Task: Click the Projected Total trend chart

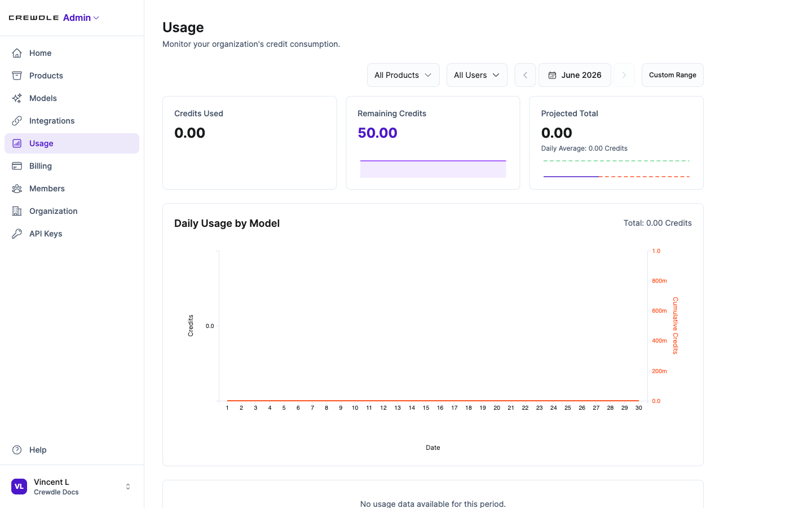Action: [616, 169]
